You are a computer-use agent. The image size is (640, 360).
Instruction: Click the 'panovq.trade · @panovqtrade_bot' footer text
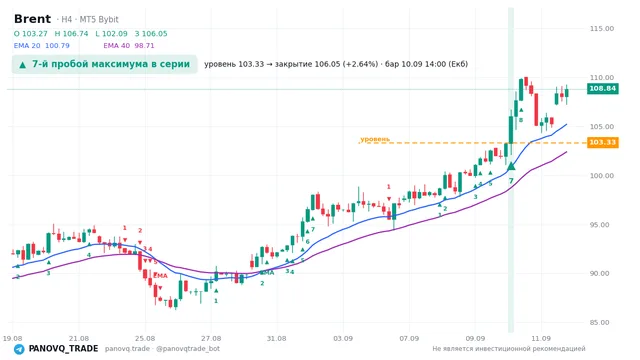coord(162,349)
